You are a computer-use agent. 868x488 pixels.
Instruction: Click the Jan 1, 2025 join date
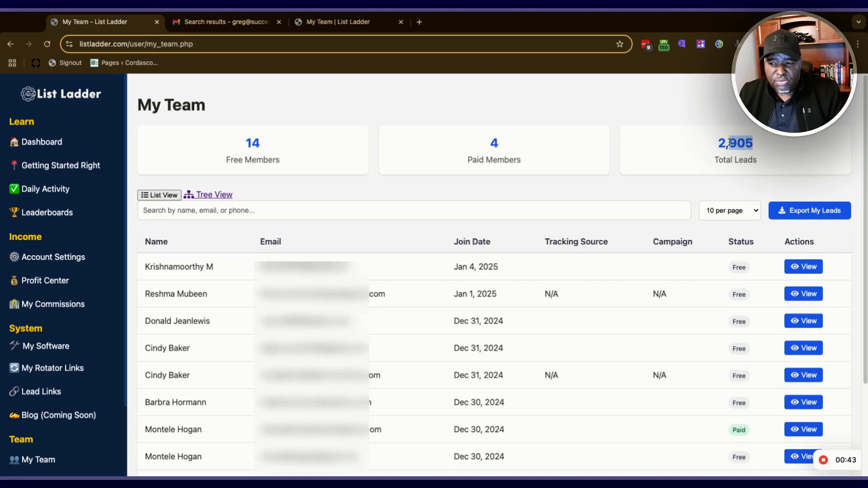pyautogui.click(x=475, y=294)
